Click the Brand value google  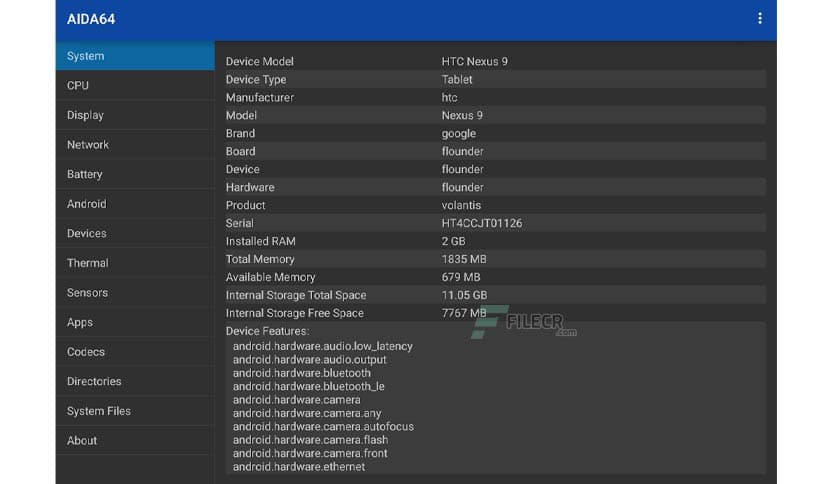(459, 133)
